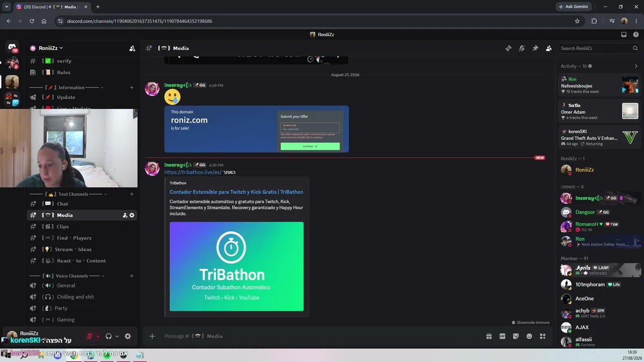Open Omer Adam listening activity card
Screen dimensions: 644x362
[600, 111]
